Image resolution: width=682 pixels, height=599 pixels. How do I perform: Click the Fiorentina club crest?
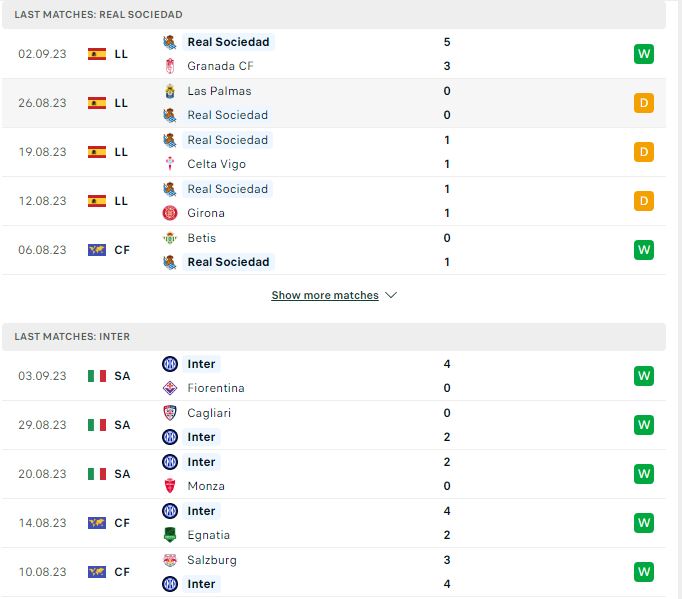pyautogui.click(x=170, y=388)
